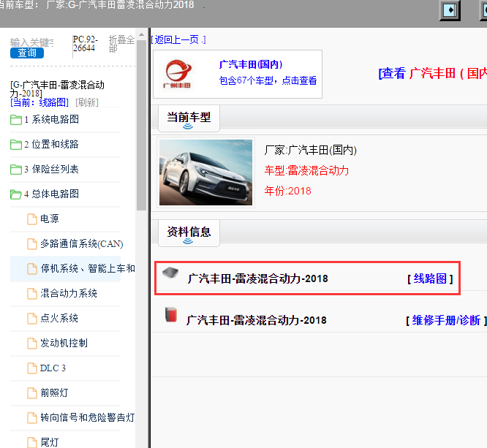This screenshot has width=487, height=448.
Task: Click the 当前:线路图 link in sidebar
Action: click(39, 102)
